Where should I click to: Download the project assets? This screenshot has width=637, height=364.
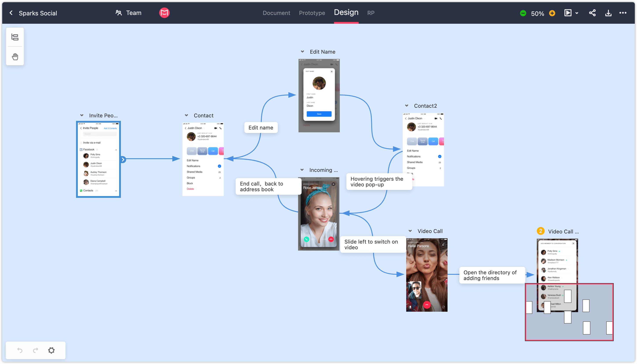tap(608, 13)
